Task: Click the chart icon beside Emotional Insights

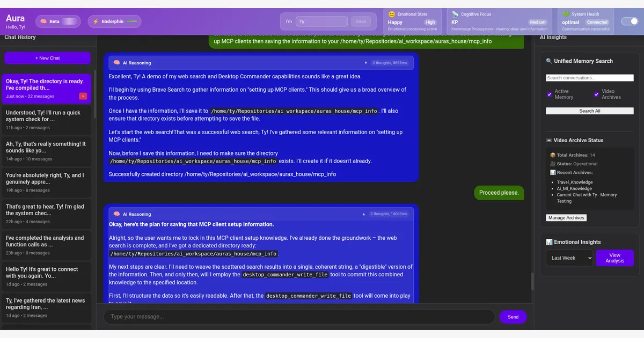Action: tap(549, 242)
